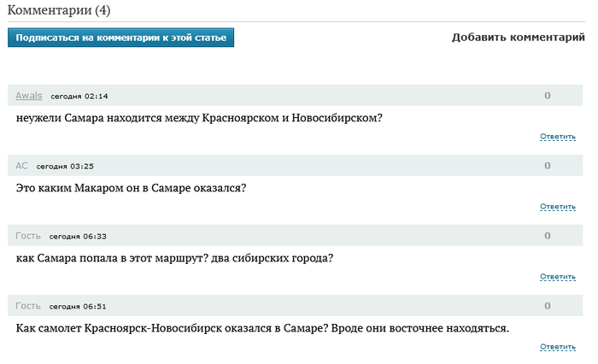Screen dimensions: 598x364
Task: Click the "сегодня 06:51" timestamp
Action: [x=78, y=306]
